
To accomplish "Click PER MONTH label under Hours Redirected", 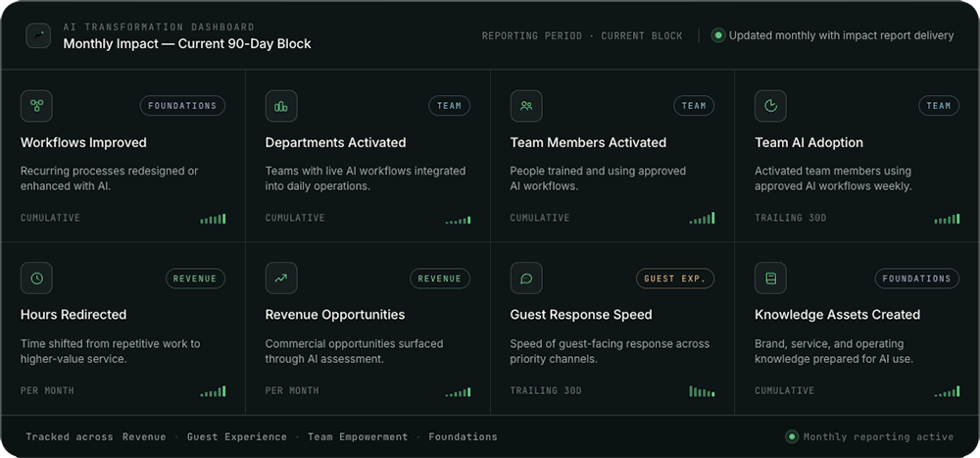I will 47,390.
